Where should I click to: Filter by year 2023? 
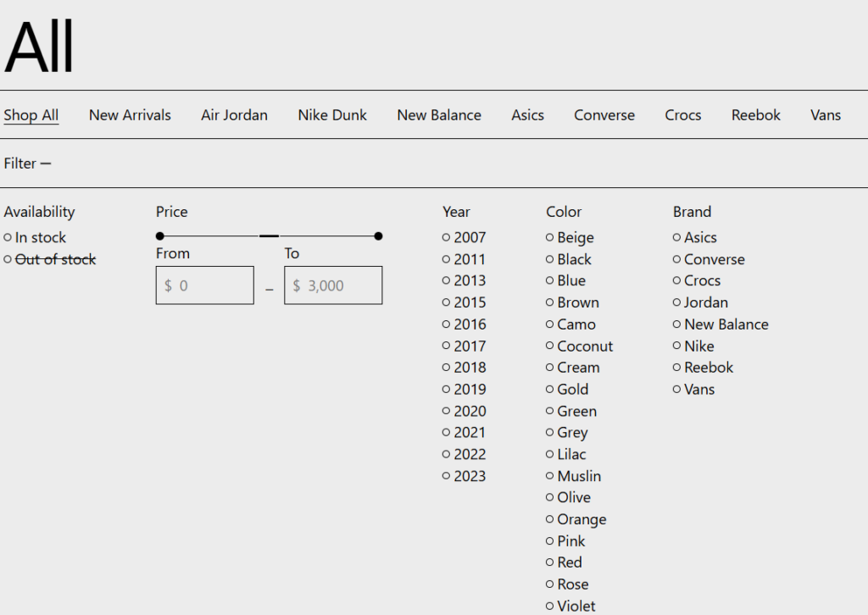(464, 476)
